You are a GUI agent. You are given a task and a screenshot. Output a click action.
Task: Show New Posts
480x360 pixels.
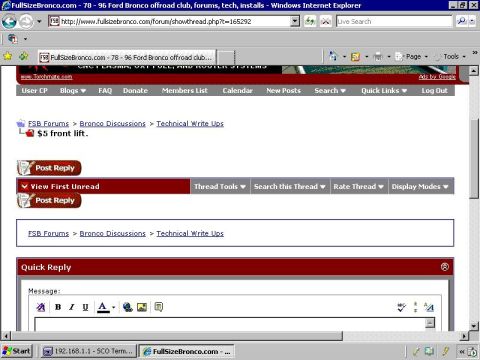tap(283, 91)
